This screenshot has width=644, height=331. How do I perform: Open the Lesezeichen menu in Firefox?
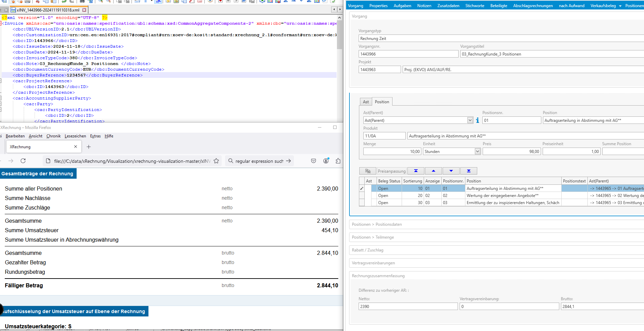(75, 136)
